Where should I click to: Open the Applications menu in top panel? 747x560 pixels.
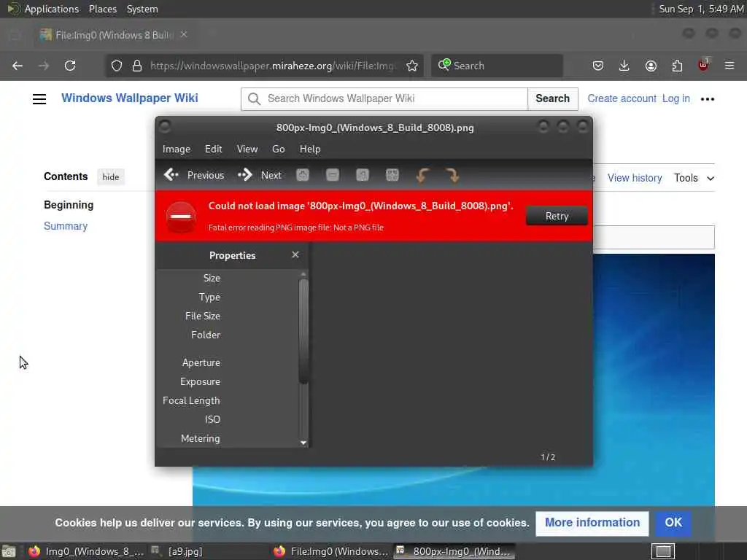coord(43,9)
